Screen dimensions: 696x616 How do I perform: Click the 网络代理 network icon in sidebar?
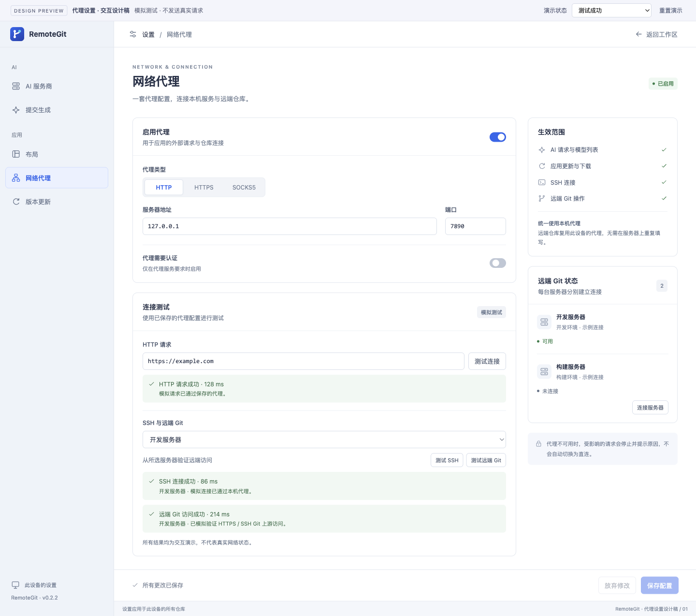(16, 178)
